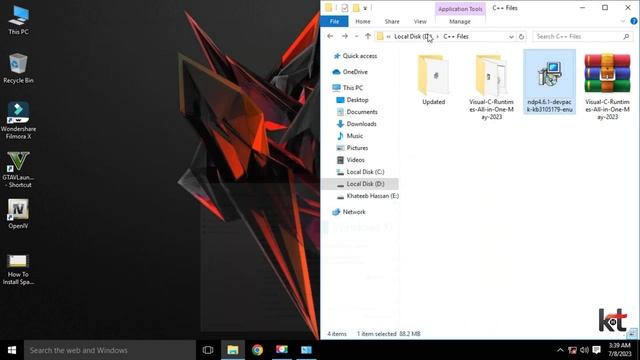This screenshot has height=360, width=640.
Task: Click Local Disk (D:) breadcrumb in address bar
Action: [x=413, y=36]
